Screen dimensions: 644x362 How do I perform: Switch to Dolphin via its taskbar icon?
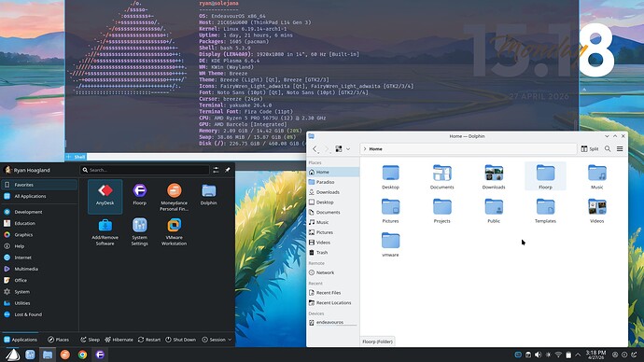[x=48, y=355]
